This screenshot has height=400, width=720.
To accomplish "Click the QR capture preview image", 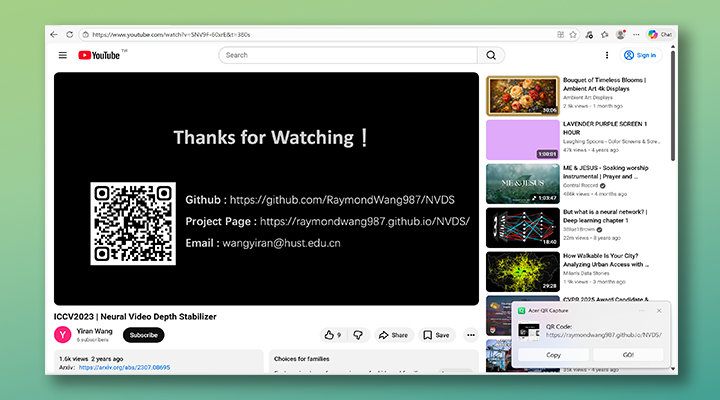I will [x=529, y=331].
